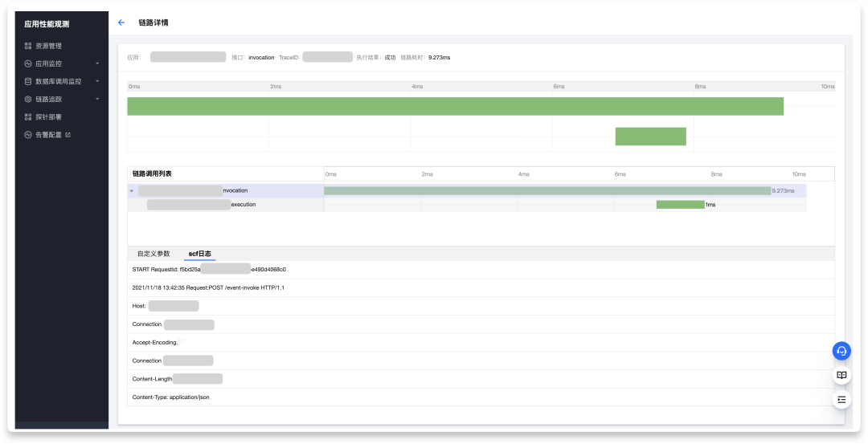Viewport: 868px width, 444px height.
Task: Click the Accept-Encoding log line
Action: (481, 342)
